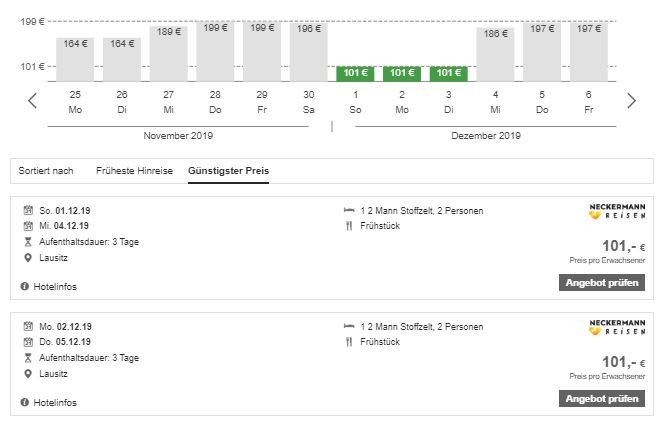Viewport: 667px width, 421px height.
Task: Click location pin icon in first offer
Action: (27, 258)
